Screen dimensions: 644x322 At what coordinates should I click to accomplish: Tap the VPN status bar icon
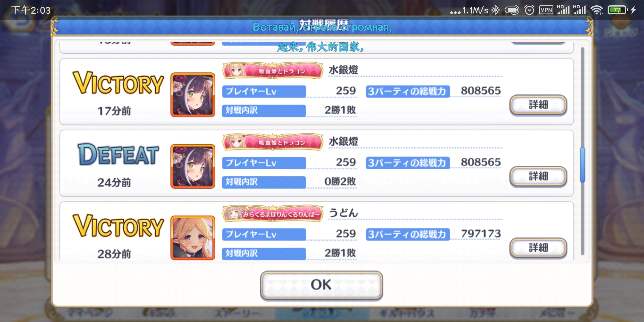[x=546, y=10]
